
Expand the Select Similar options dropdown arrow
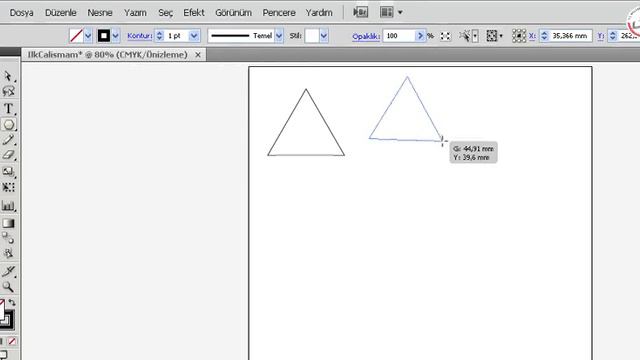pos(475,36)
